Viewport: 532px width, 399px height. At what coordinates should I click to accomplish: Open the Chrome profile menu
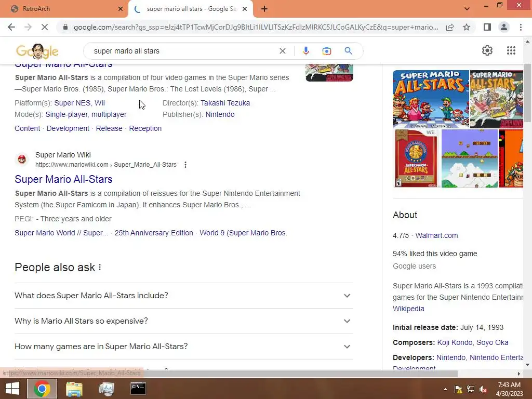[504, 27]
